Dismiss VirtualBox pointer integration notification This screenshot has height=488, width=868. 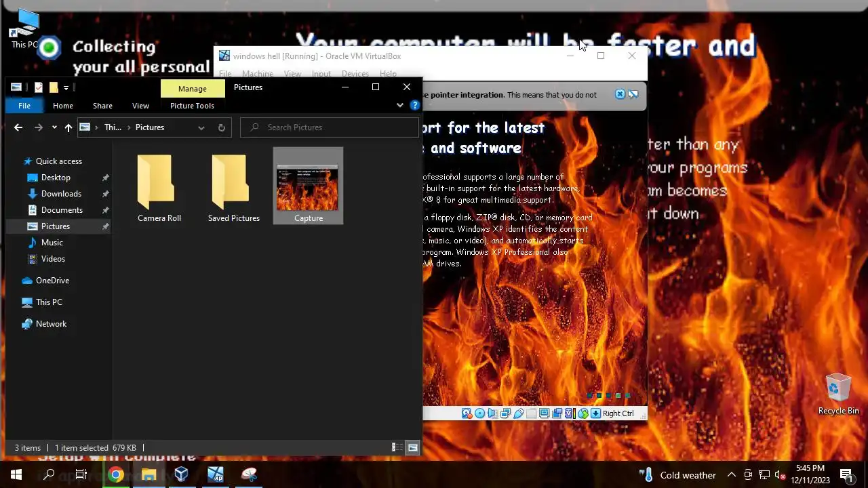[x=620, y=95]
